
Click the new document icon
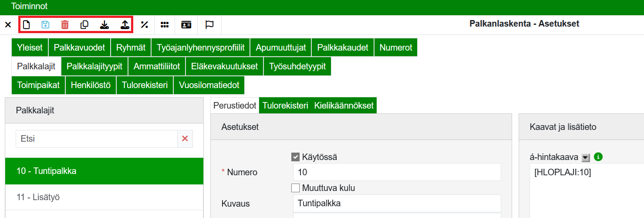pyautogui.click(x=27, y=25)
